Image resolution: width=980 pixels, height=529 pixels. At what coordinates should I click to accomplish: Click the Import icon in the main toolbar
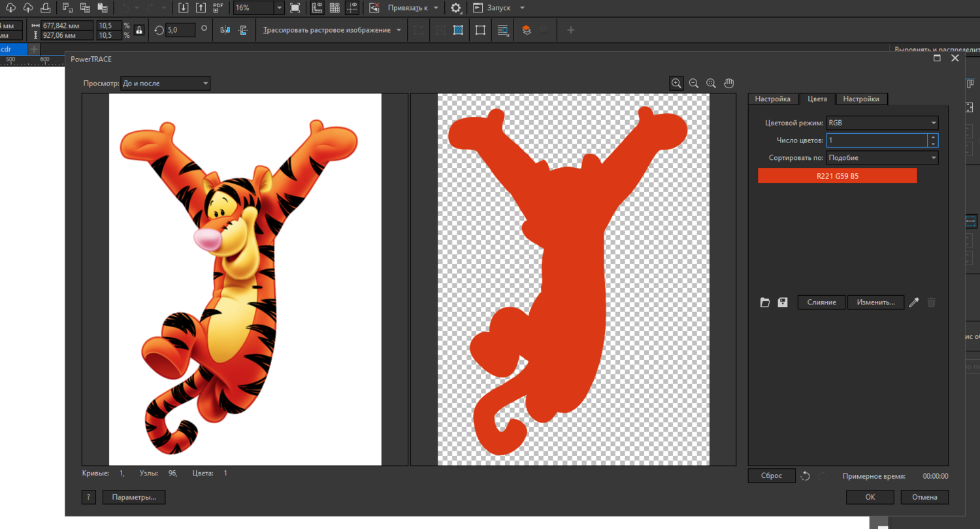pyautogui.click(x=184, y=8)
